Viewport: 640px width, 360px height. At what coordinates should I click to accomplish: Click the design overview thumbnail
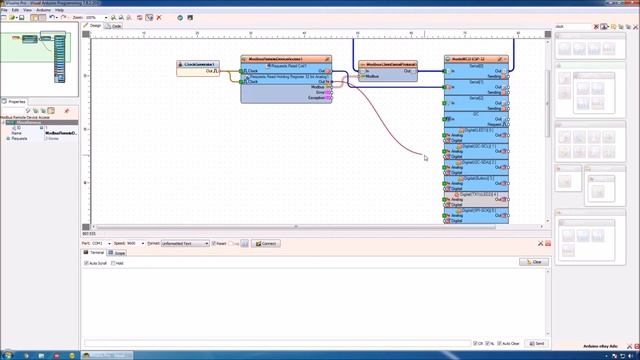point(39,59)
